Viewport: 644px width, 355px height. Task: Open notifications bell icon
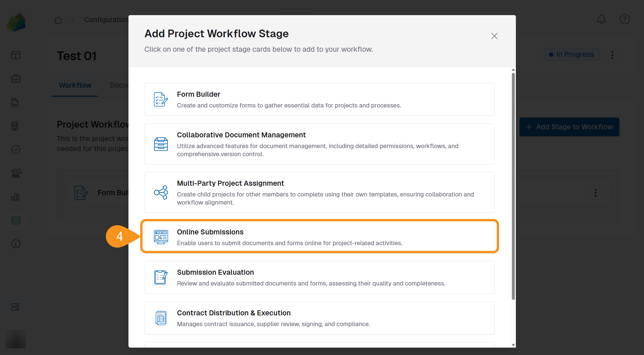(x=601, y=19)
